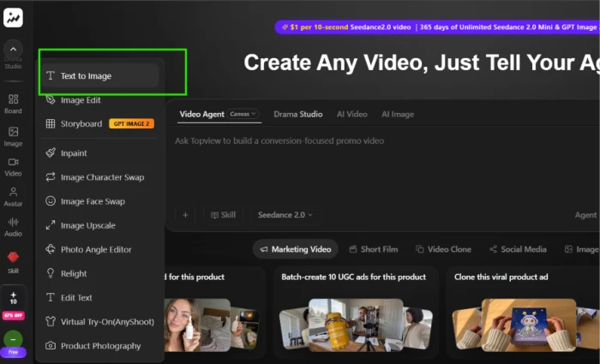Image resolution: width=600 pixels, height=364 pixels.
Task: Click the GPT IMAGE 2 badge
Action: (132, 123)
